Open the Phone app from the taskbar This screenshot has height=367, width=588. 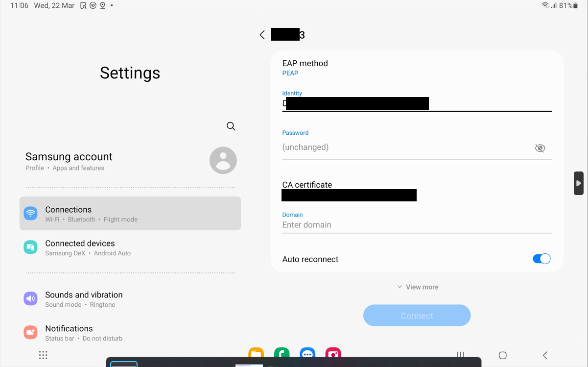282,353
